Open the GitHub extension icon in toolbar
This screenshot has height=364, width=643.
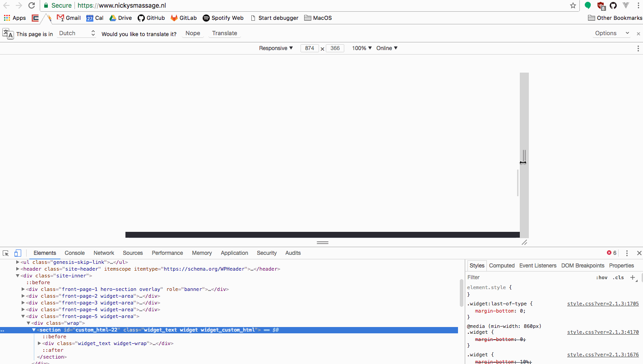[613, 5]
